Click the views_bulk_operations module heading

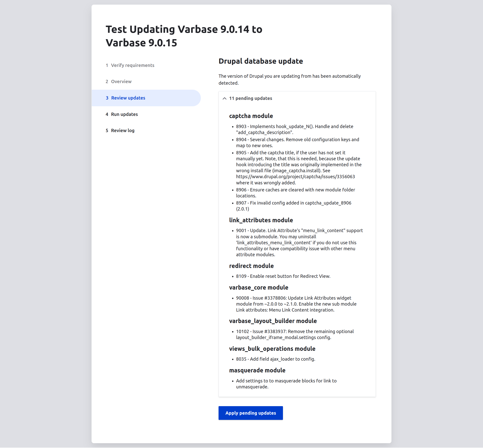tap(272, 349)
